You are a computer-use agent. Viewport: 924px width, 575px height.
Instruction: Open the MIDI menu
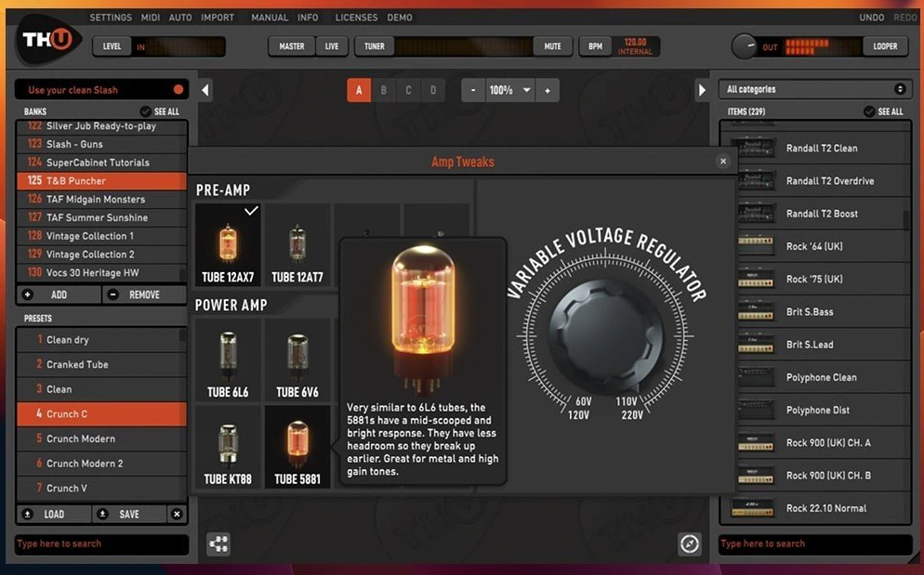151,18
